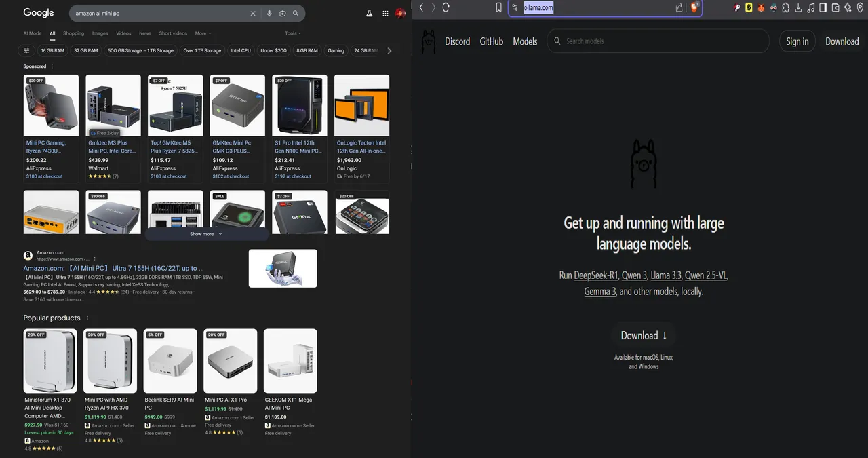Image resolution: width=868 pixels, height=458 pixels.
Task: Expand the More search tabs dropdown
Action: point(203,33)
